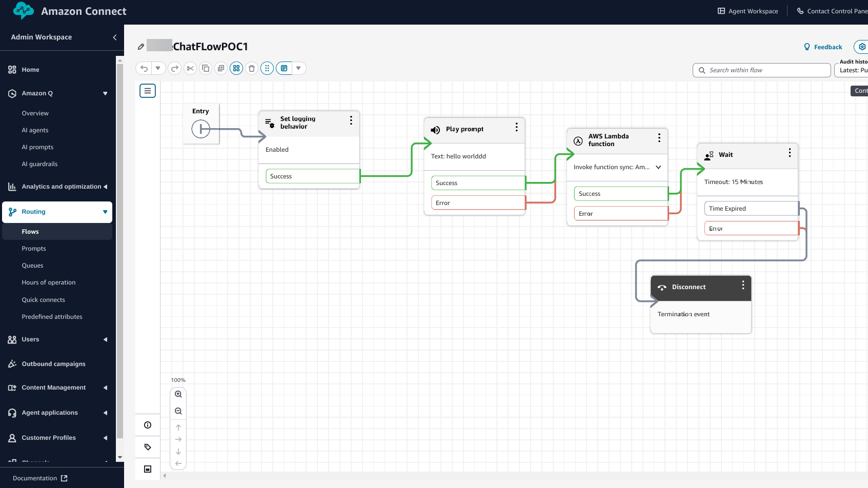The image size is (868, 488).
Task: Toggle the block library hamburger panel
Action: (148, 91)
